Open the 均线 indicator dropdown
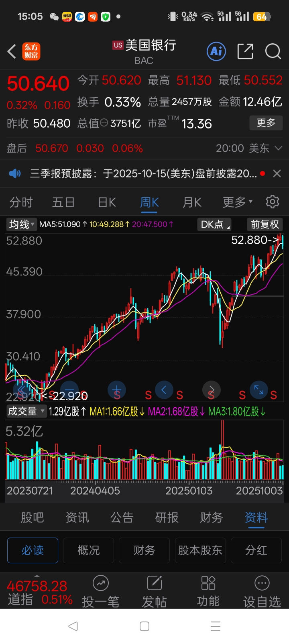The height and width of the screenshot is (644, 289). [22, 224]
